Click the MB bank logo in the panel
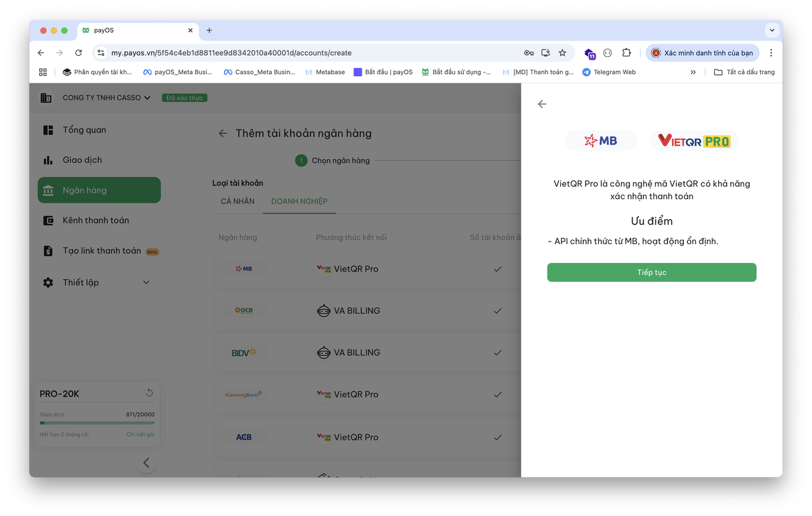Image resolution: width=812 pixels, height=516 pixels. (x=600, y=141)
